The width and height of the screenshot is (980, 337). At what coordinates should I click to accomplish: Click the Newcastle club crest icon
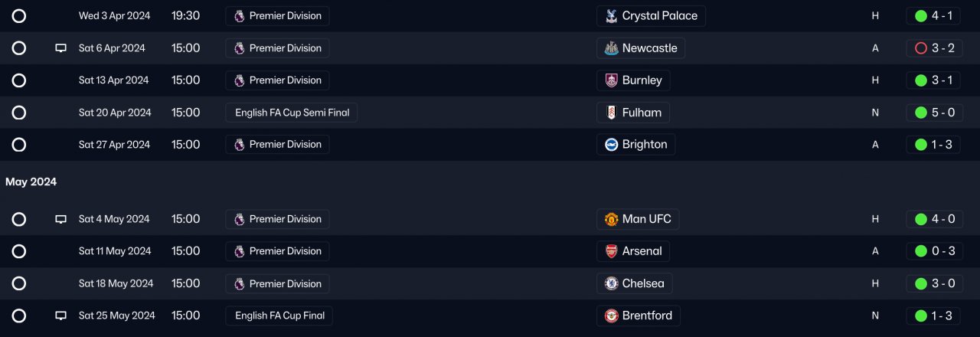[611, 48]
